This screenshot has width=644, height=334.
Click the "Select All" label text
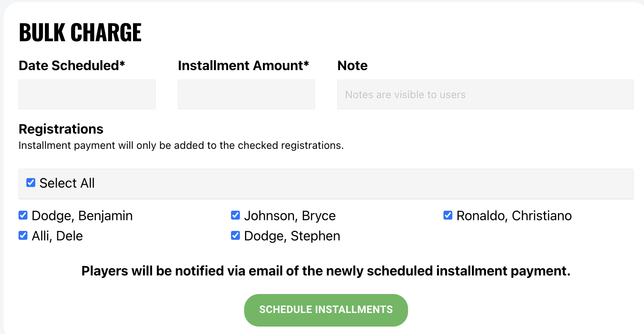(x=67, y=183)
